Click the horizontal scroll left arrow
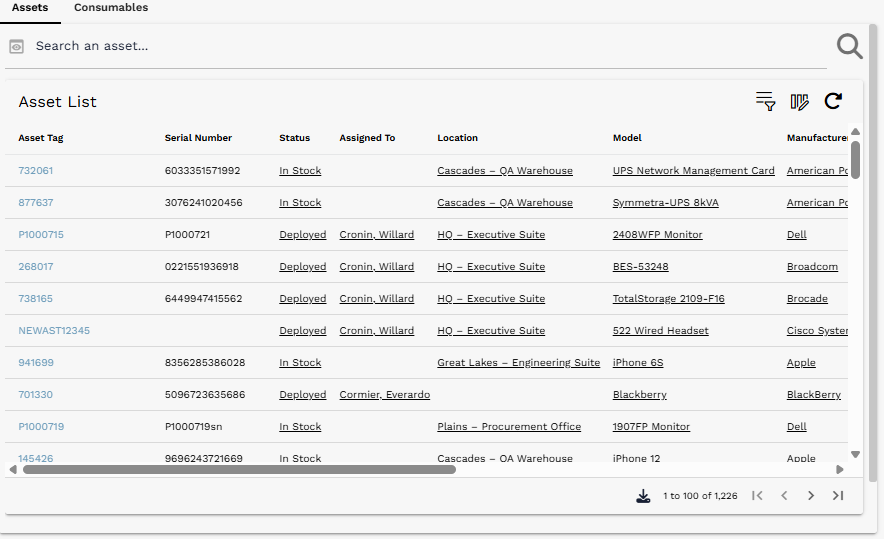The width and height of the screenshot is (884, 539). tap(13, 470)
